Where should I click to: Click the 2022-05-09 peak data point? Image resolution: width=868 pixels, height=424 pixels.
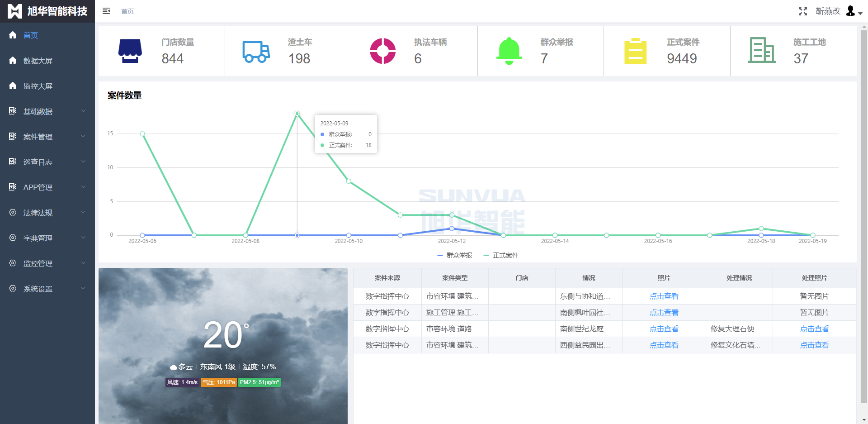[297, 114]
